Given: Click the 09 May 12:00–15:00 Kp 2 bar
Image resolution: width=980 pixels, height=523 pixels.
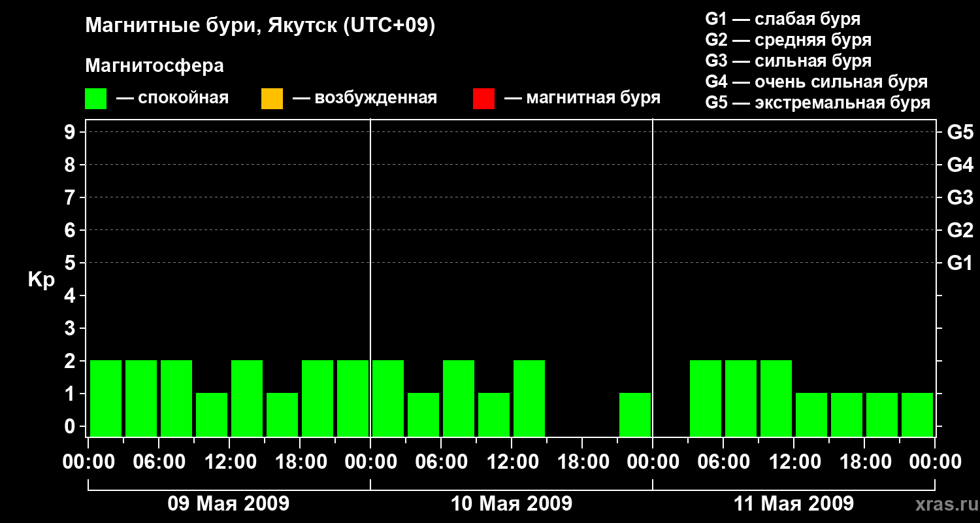Looking at the screenshot, I should point(247,398).
